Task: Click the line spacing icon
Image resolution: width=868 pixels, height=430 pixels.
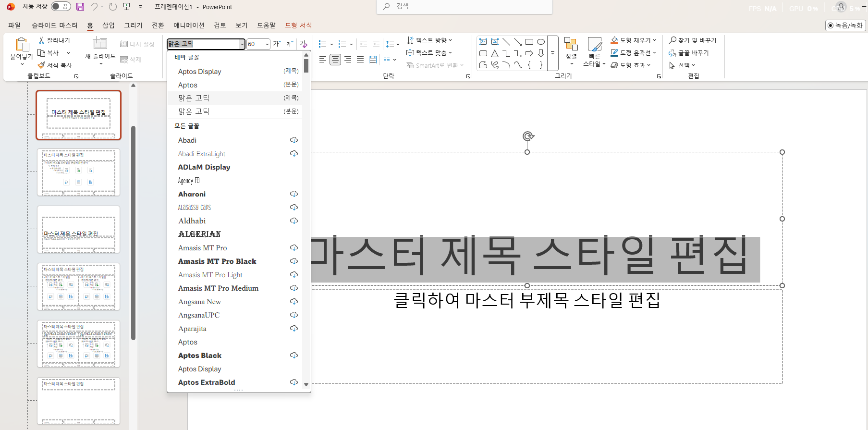Action: click(390, 44)
